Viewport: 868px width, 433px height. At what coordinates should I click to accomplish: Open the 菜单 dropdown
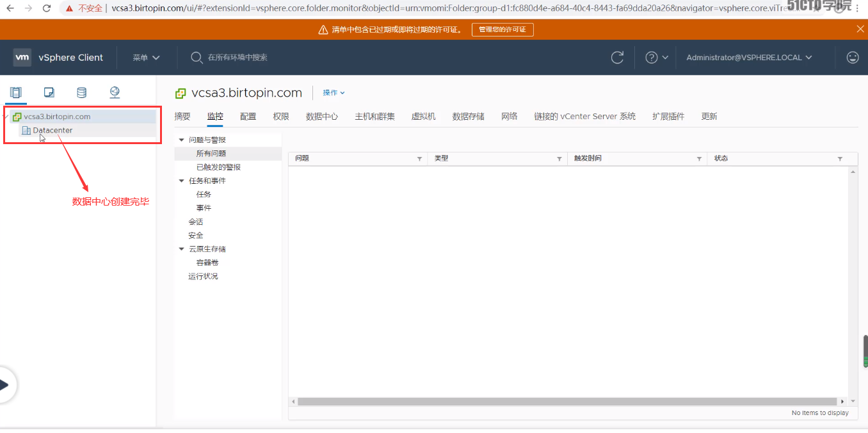click(x=146, y=58)
